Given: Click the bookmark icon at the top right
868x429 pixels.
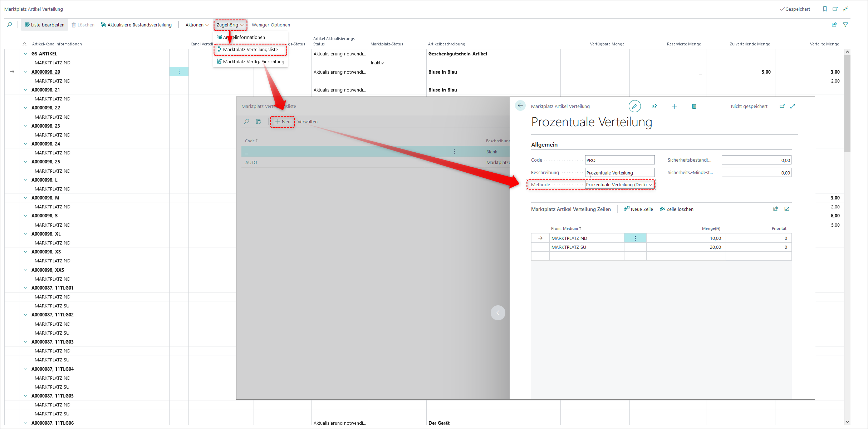Looking at the screenshot, I should [825, 9].
